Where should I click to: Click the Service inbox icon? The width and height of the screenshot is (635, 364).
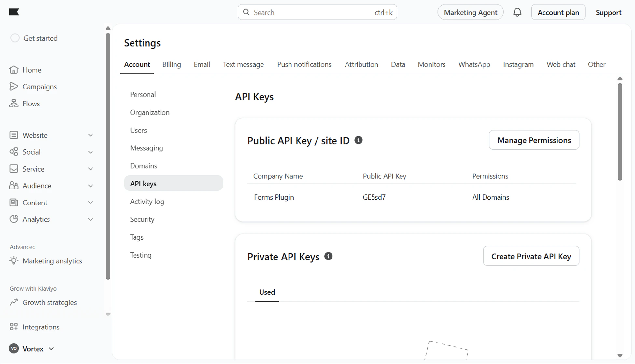tap(14, 169)
